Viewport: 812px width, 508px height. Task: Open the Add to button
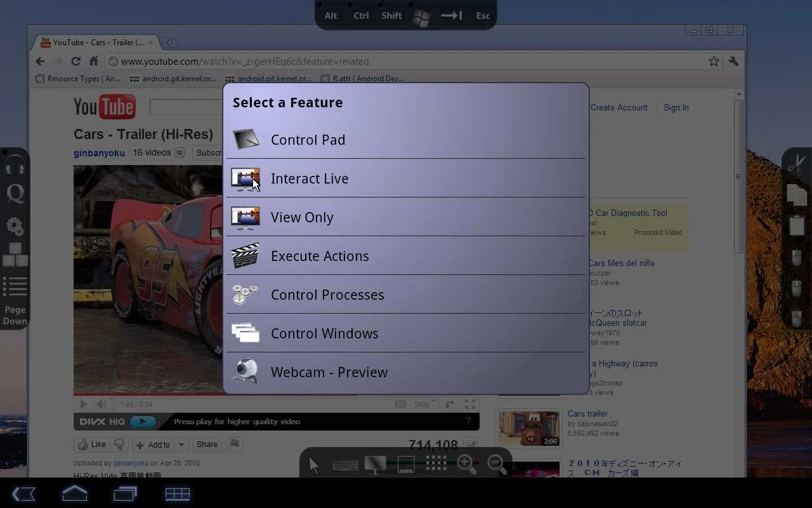(153, 444)
